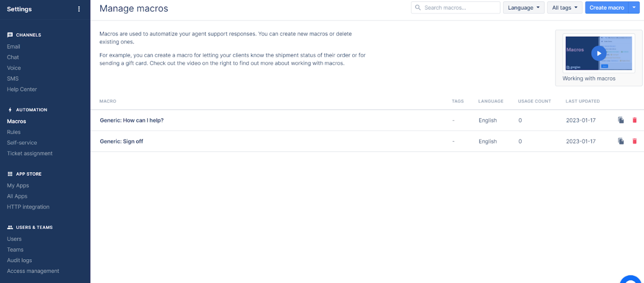Click the search magnifier icon
Viewport: 644px width, 283px height.
418,8
